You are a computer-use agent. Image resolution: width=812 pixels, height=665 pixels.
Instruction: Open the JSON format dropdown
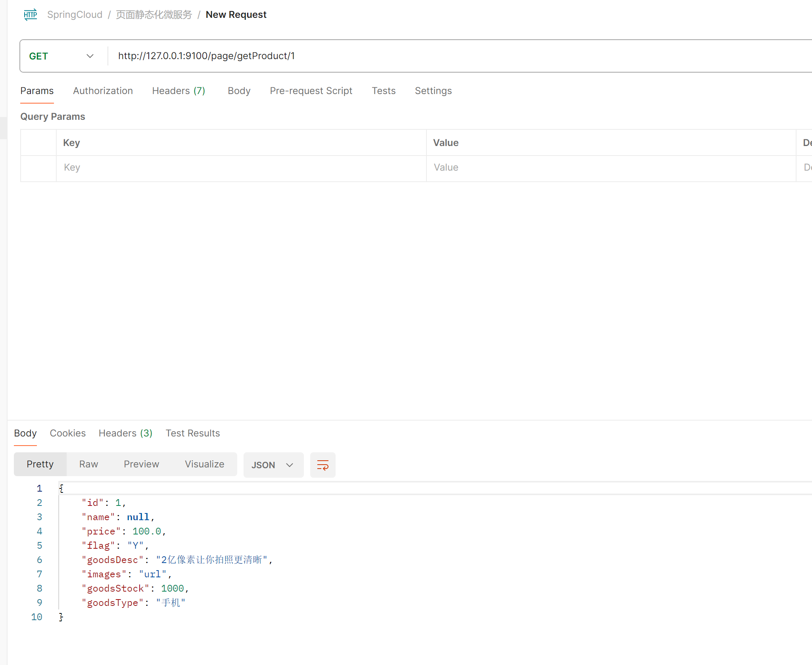click(x=273, y=465)
